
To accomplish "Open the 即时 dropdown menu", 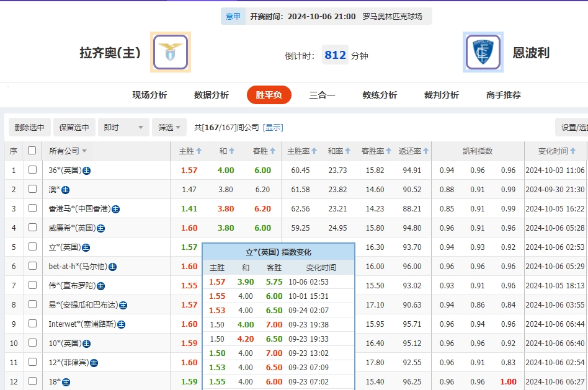I will click(123, 127).
